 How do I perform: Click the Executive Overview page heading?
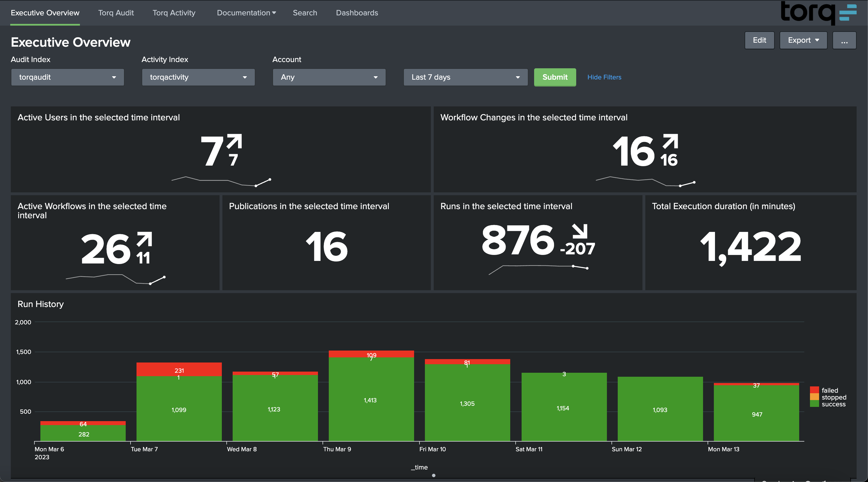click(x=71, y=42)
